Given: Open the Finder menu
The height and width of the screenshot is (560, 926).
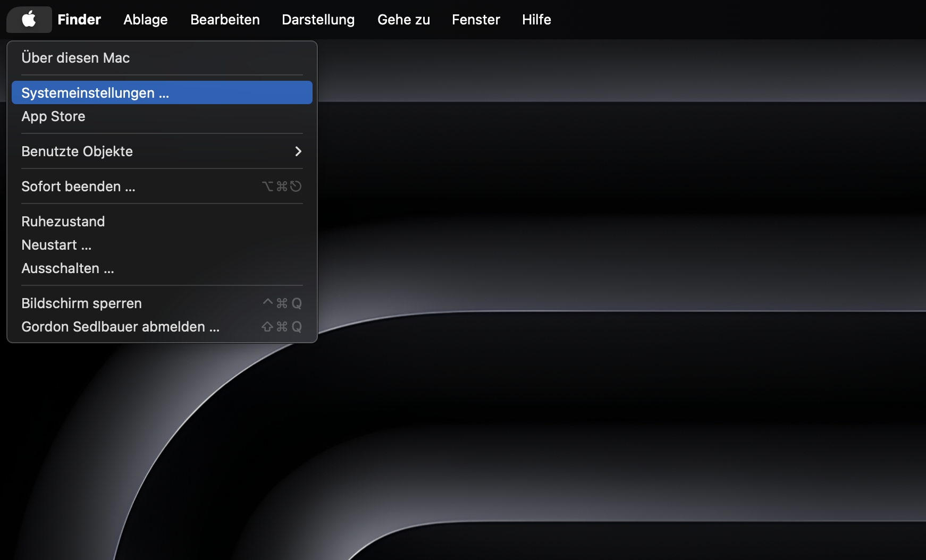Looking at the screenshot, I should pos(79,19).
